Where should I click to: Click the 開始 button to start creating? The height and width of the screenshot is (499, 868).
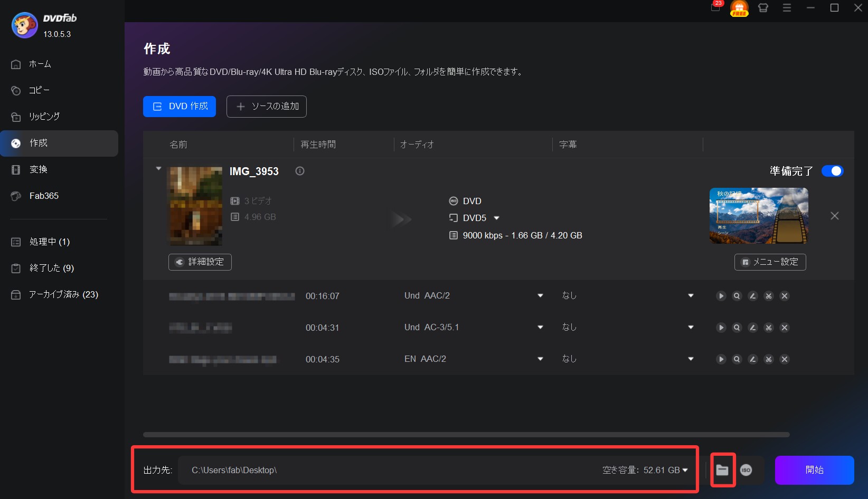click(x=814, y=470)
